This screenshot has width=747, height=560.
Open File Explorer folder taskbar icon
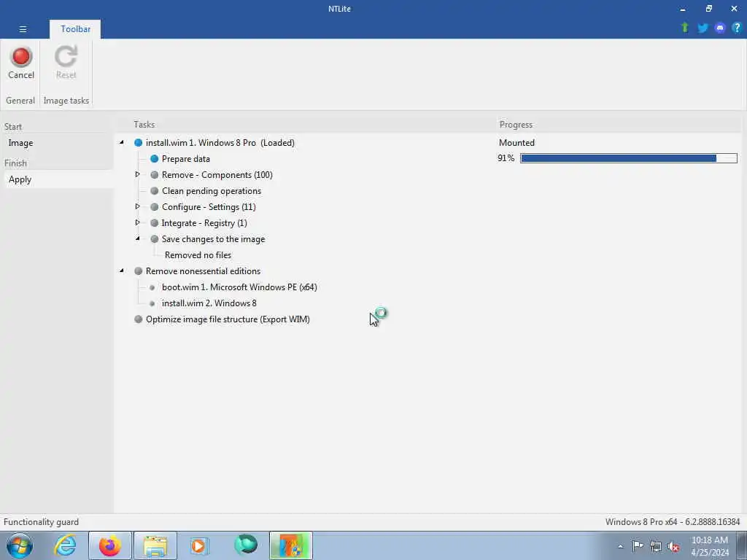point(155,546)
